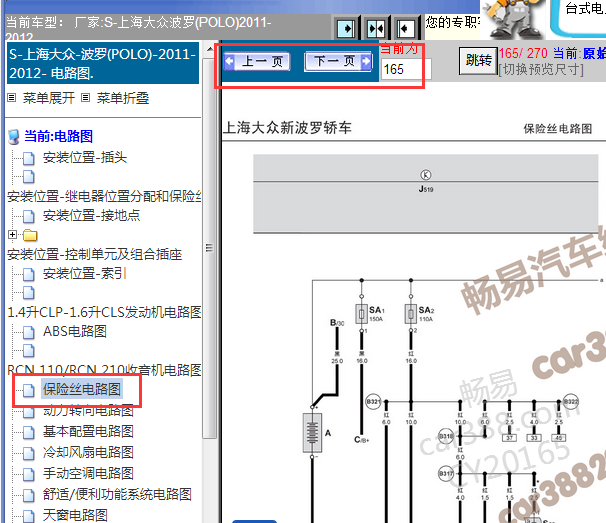Click the collapse-panel left arrow icon
This screenshot has height=523, width=606.
[405, 29]
